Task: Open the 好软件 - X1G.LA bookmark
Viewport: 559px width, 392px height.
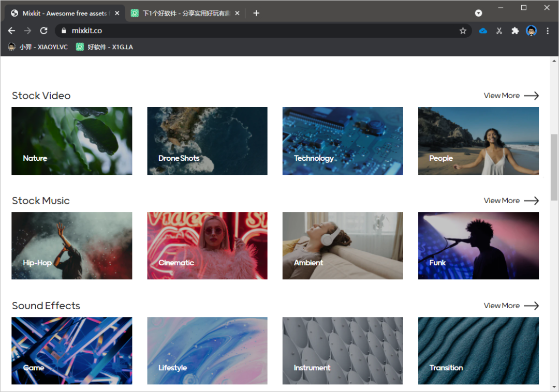Action: 105,47
